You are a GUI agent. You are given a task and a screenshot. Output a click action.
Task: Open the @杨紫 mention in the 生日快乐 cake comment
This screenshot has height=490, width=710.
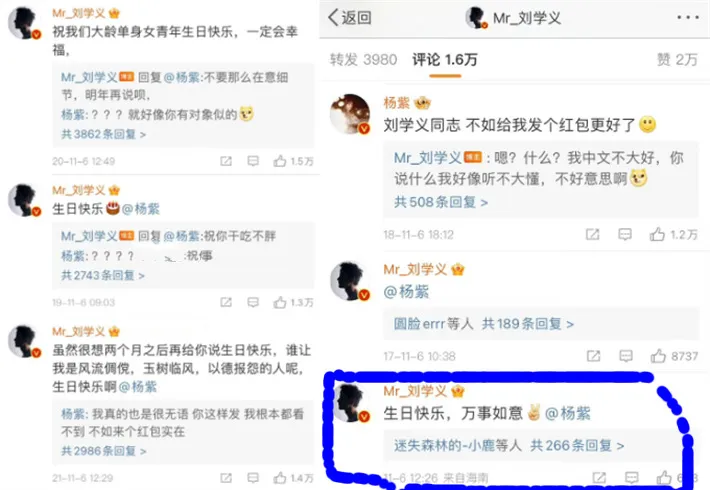(x=141, y=209)
